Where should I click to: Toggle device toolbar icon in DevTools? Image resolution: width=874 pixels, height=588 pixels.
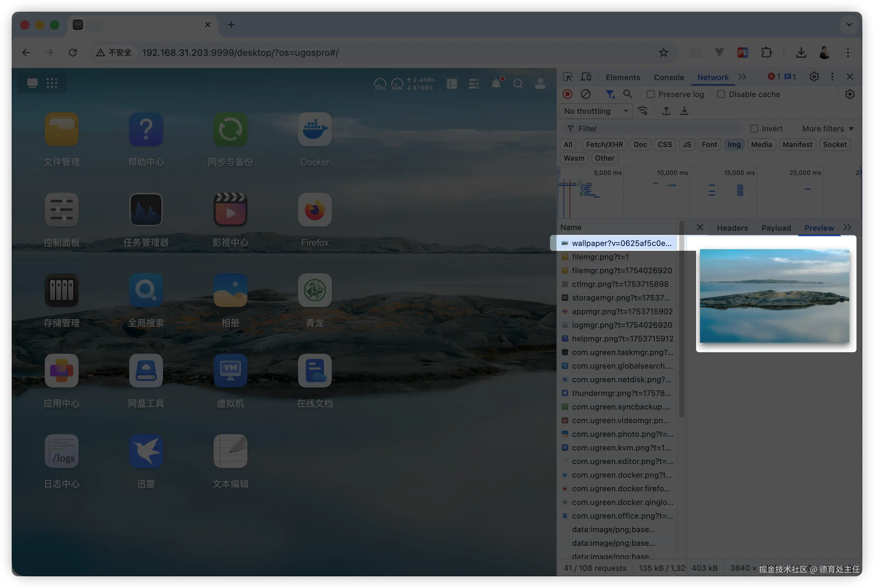(586, 77)
